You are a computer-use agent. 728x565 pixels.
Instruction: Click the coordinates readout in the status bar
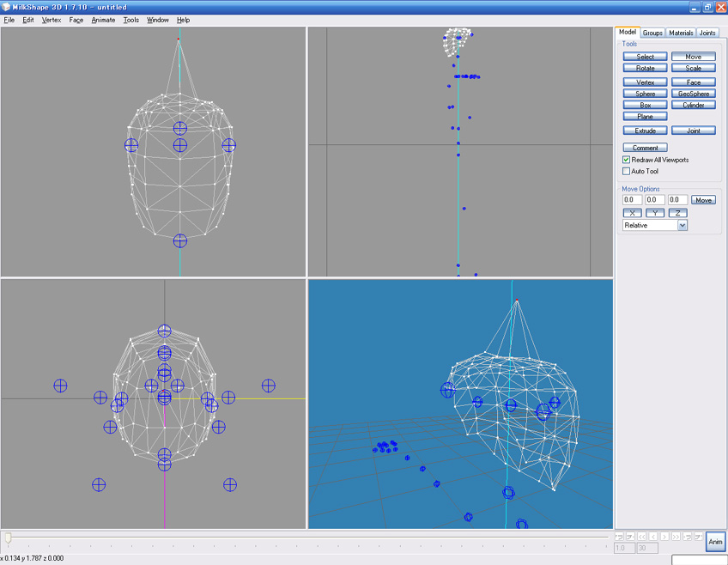click(32, 558)
